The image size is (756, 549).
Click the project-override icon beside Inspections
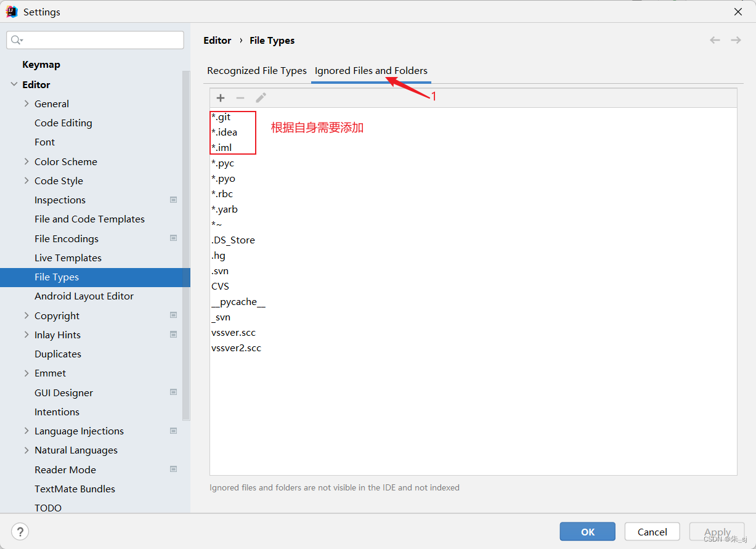pos(173,200)
